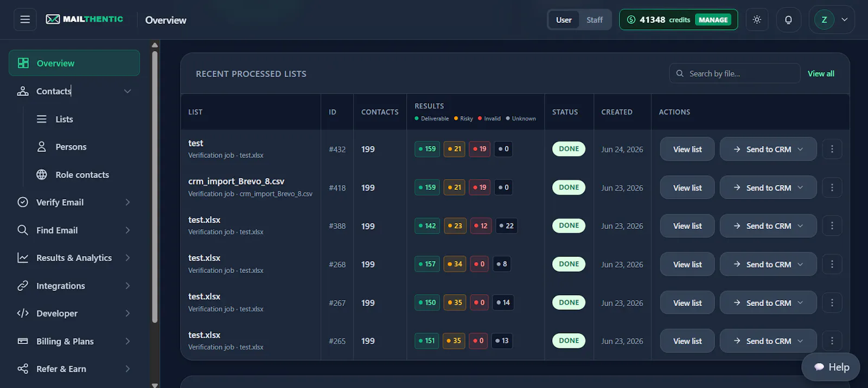Open more options for list #268
This screenshot has width=868, height=388.
[832, 264]
